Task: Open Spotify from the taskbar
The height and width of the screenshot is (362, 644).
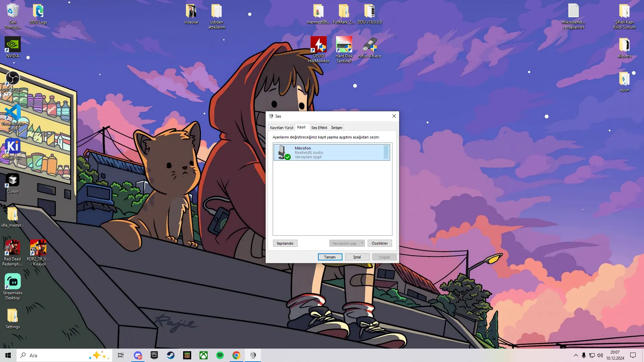Action: point(220,355)
